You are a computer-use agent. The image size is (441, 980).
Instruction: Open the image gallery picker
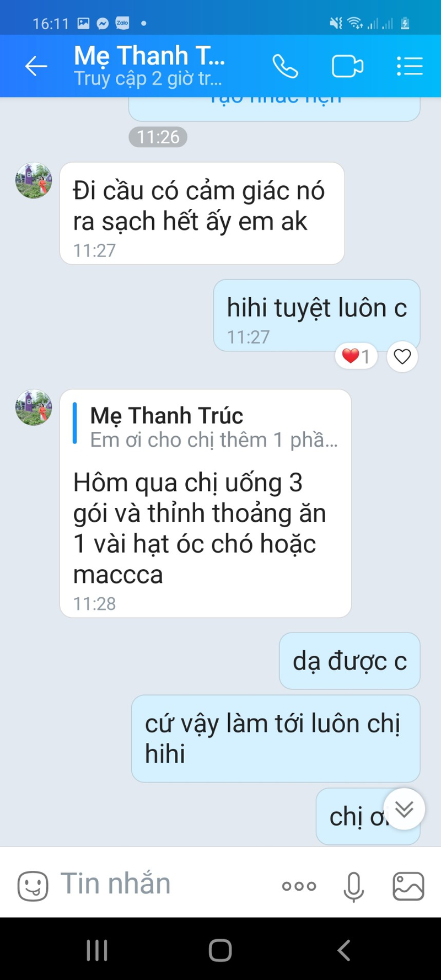(408, 886)
